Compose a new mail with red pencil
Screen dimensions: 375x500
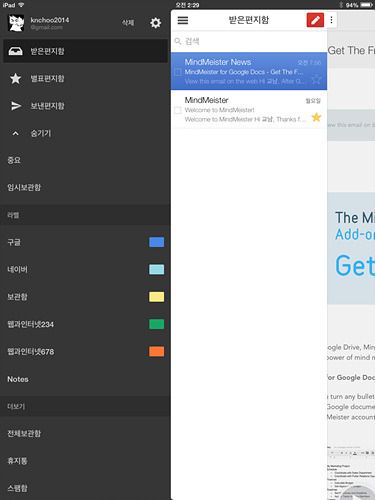point(315,20)
